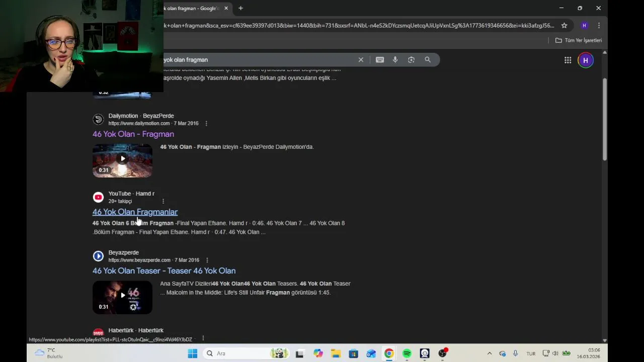Click the dailymotion.com URL text
644x362 pixels.
click(139, 124)
